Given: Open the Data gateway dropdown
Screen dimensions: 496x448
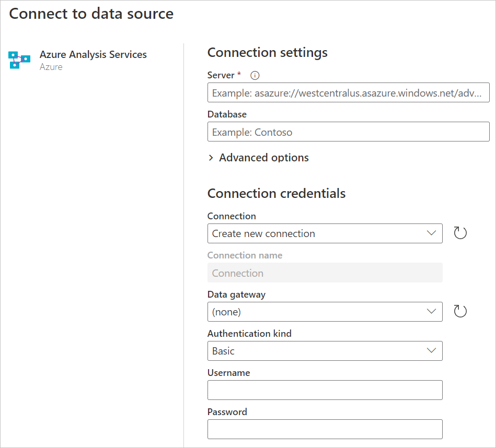Looking at the screenshot, I should click(325, 312).
